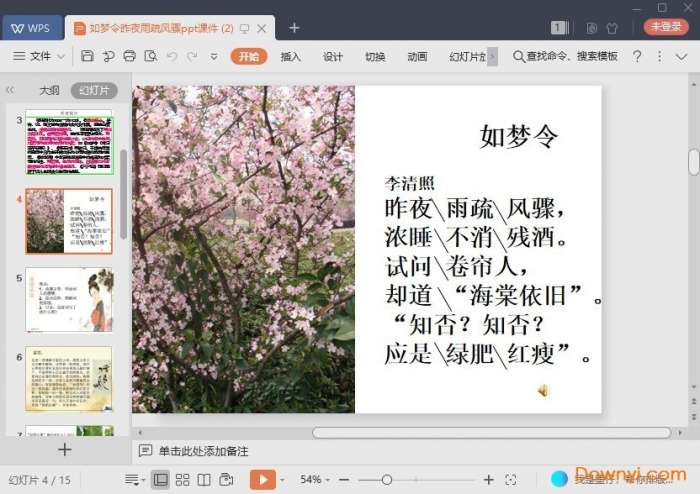
Task: Click the 未登录 login button
Action: [x=665, y=27]
